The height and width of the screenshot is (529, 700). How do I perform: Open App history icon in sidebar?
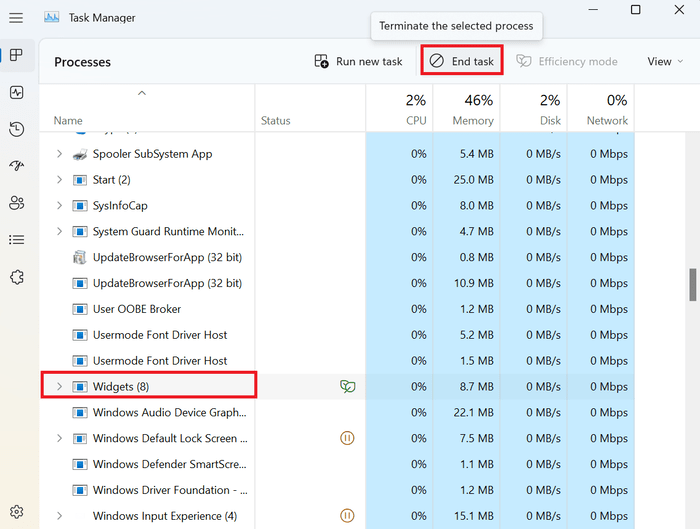point(17,129)
